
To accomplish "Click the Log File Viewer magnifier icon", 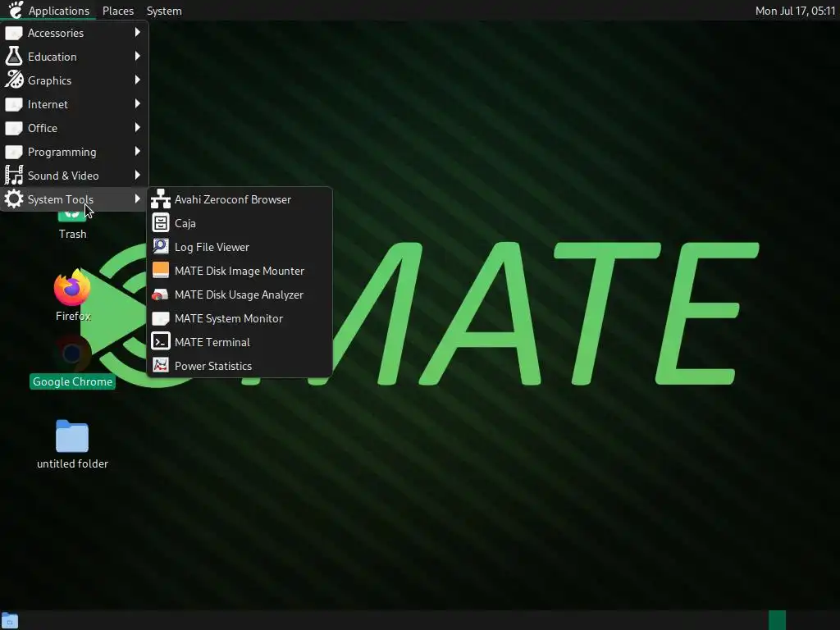I will click(160, 246).
